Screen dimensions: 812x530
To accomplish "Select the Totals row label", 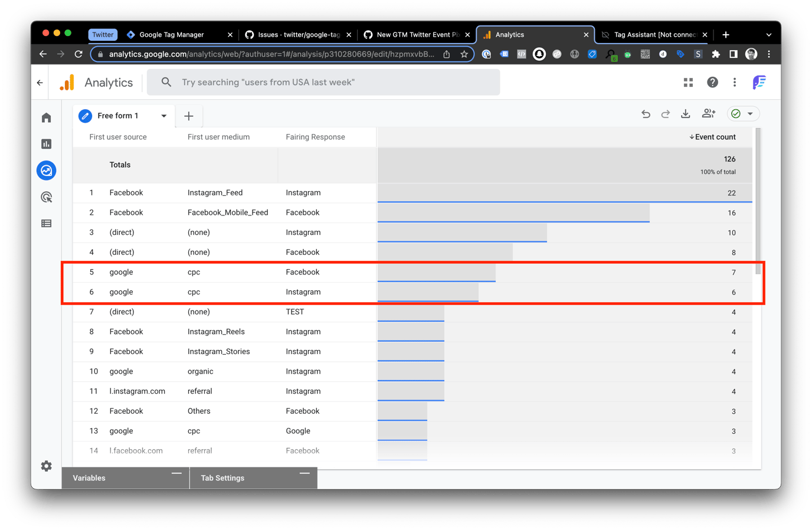I will click(120, 165).
